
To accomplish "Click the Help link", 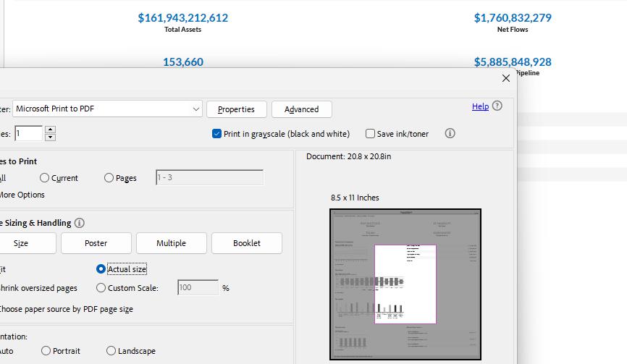I will click(x=480, y=106).
